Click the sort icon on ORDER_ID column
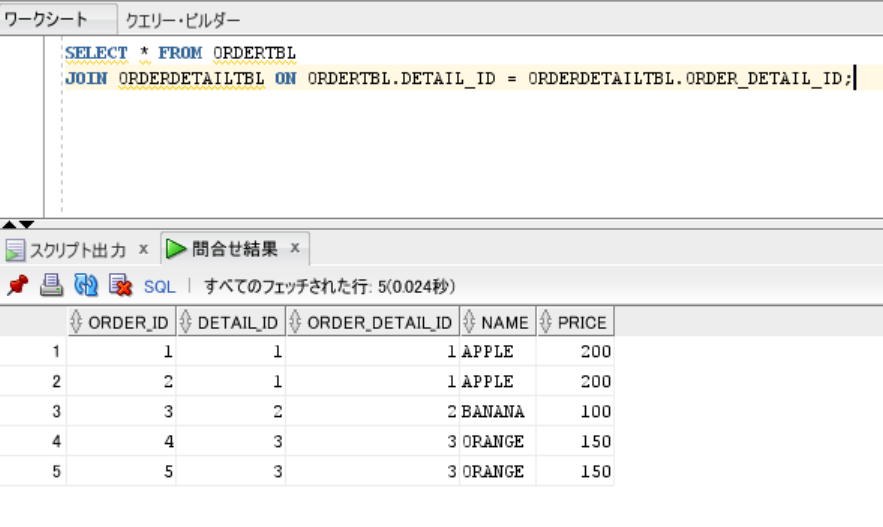This screenshot has width=883, height=527. point(77,322)
